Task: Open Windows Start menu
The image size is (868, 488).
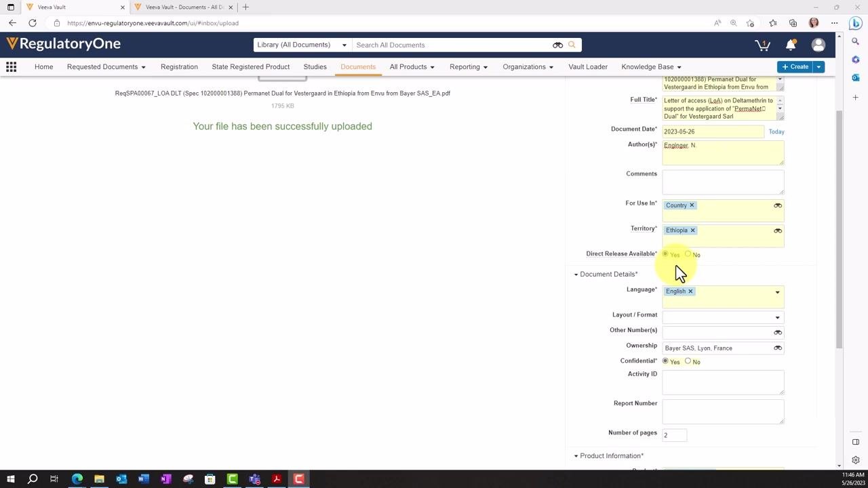Action: point(10,479)
